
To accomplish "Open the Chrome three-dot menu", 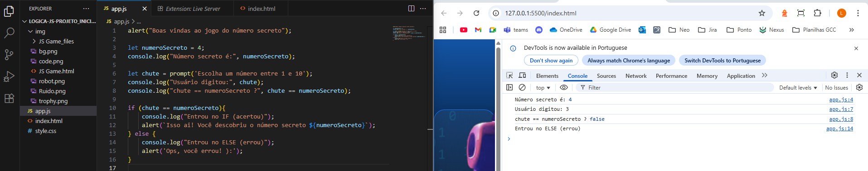I will [858, 13].
